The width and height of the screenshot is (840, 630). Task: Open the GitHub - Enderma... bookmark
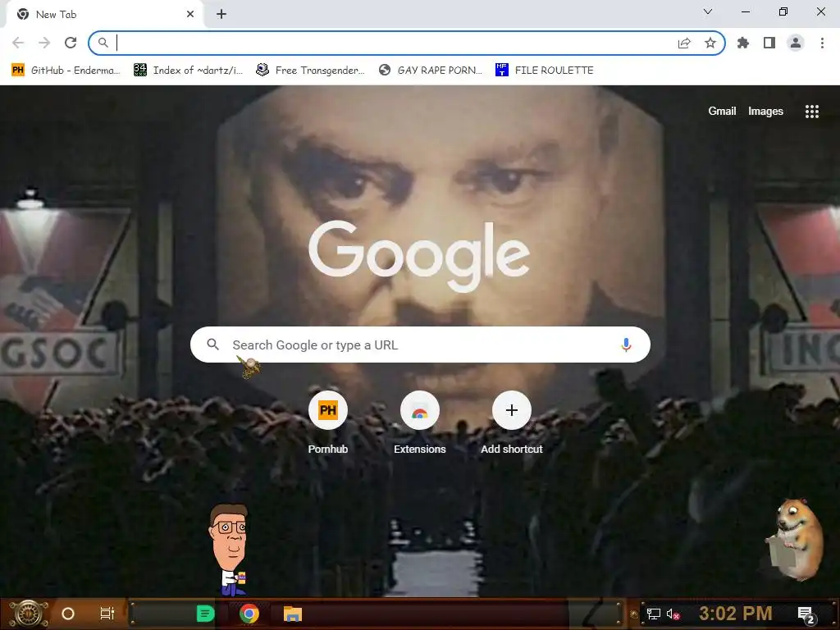tap(66, 71)
